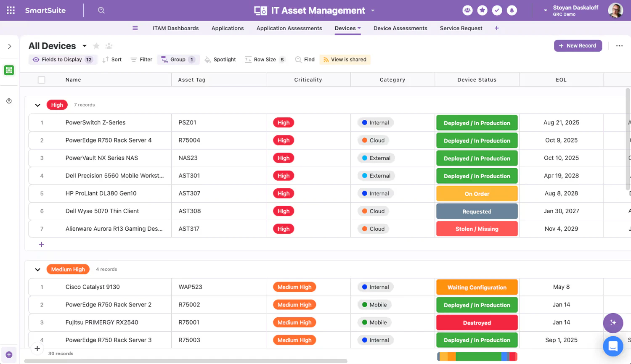631x364 pixels.
Task: Toggle the star to favorite the All Devices view
Action: [x=96, y=46]
